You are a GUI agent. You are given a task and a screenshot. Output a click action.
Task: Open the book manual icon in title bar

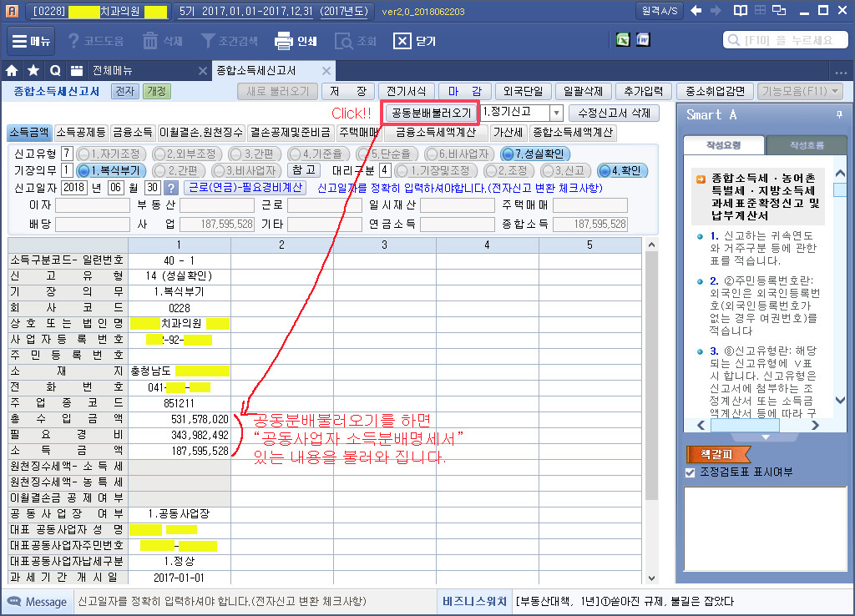[x=740, y=10]
